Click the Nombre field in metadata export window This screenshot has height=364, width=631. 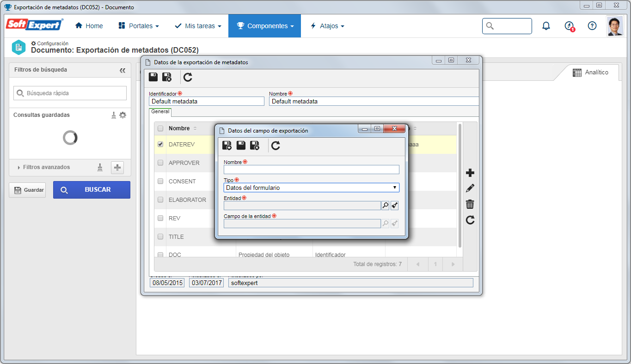tap(374, 101)
